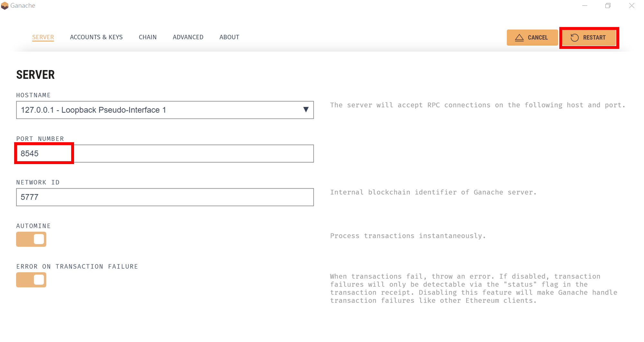Click the RPC connections host description text

[x=478, y=105]
